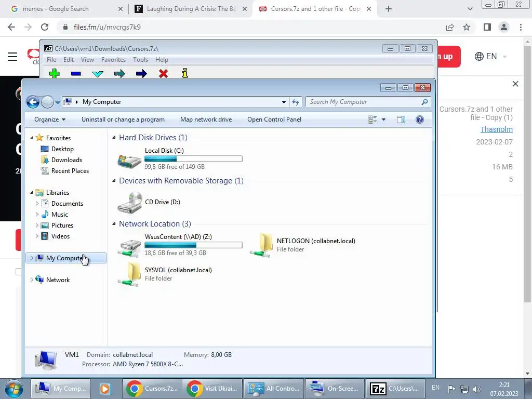This screenshot has width=532, height=399.
Task: Open the files.fm hamburger menu icon
Action: [12, 56]
